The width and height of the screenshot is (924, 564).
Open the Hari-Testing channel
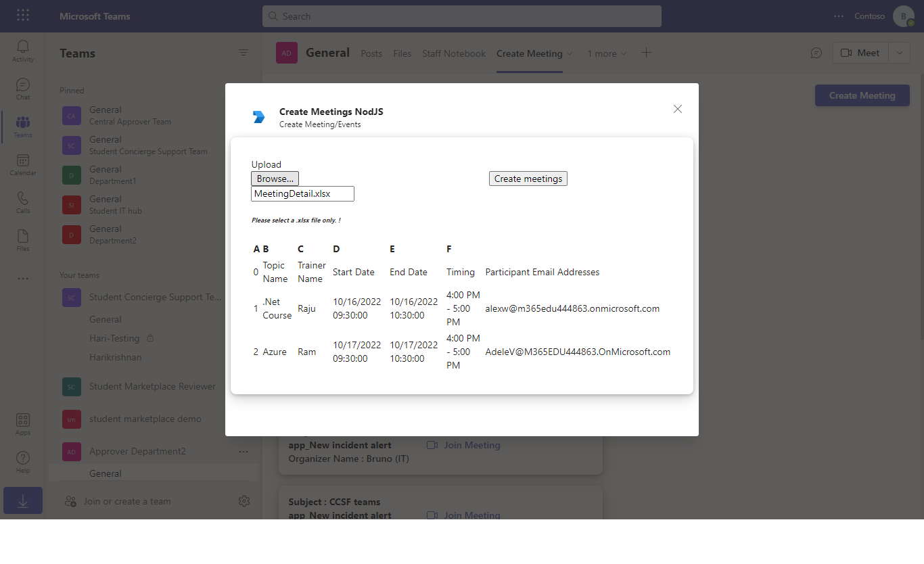(114, 338)
